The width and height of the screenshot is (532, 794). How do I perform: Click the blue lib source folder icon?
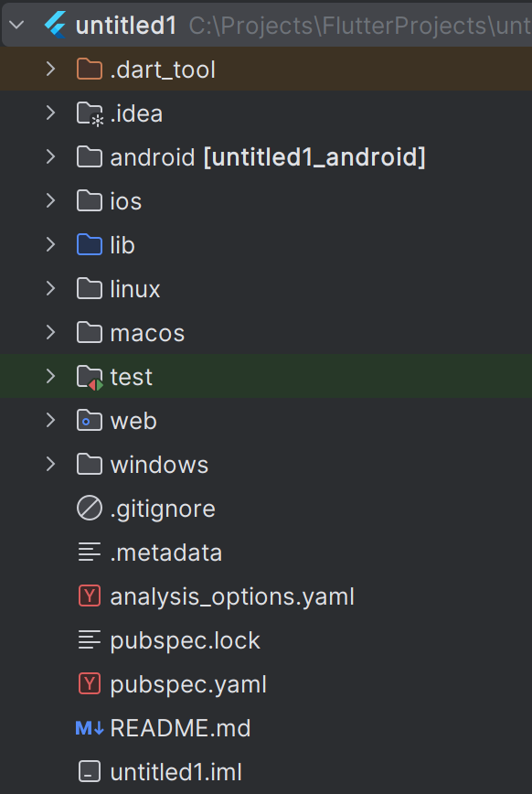pyautogui.click(x=89, y=244)
